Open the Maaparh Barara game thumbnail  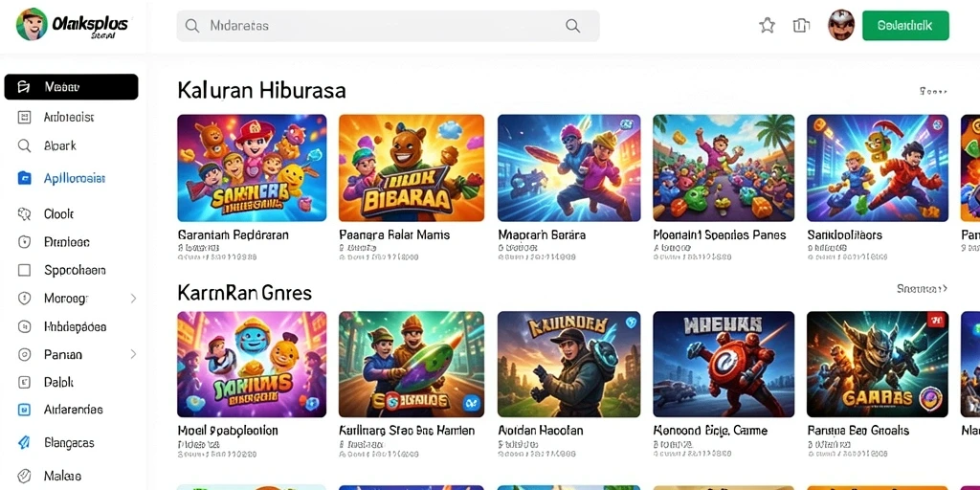pos(568,167)
